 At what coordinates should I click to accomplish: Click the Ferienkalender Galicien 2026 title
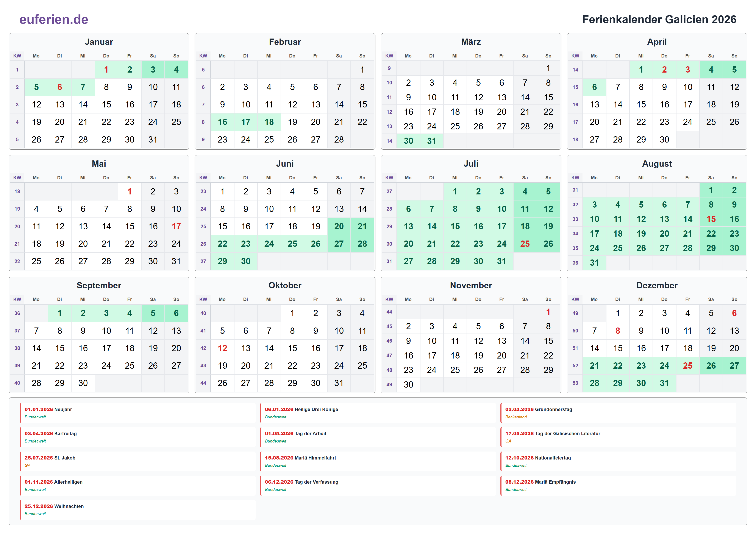pos(659,19)
